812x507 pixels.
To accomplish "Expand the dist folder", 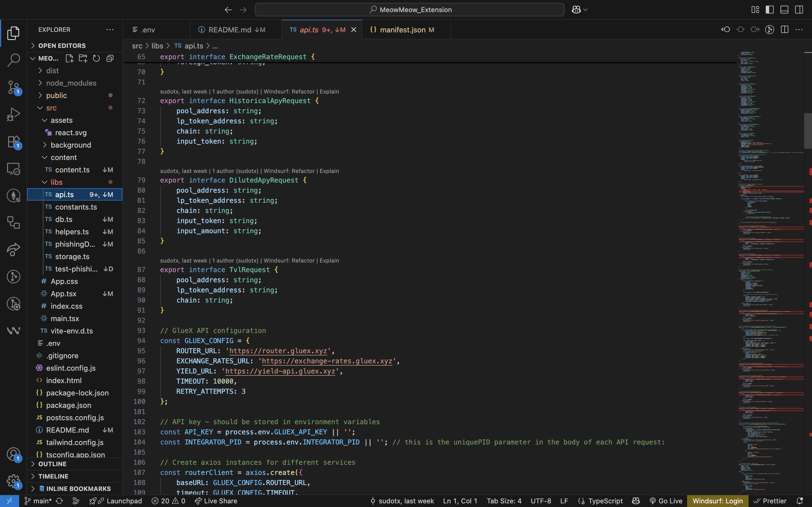I will 52,71.
